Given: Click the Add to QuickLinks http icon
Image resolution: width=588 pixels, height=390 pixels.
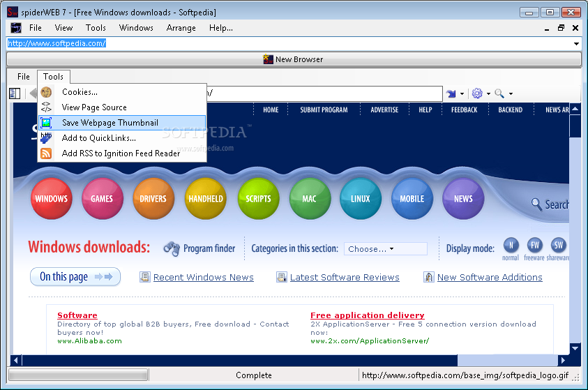Looking at the screenshot, I should [x=46, y=137].
